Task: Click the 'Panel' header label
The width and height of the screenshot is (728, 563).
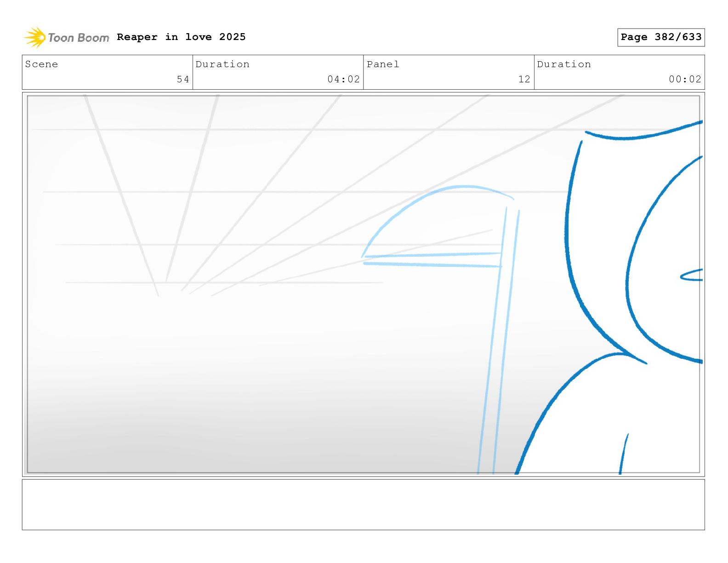Action: click(x=383, y=64)
